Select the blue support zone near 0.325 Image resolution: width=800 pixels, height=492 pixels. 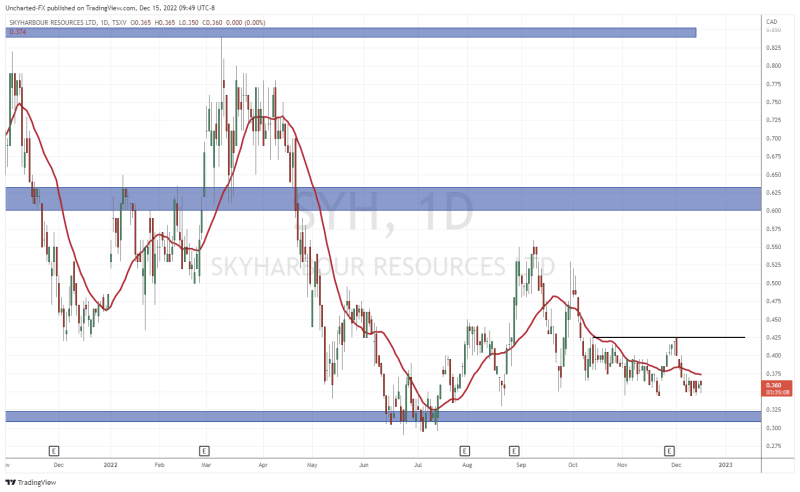pos(383,416)
